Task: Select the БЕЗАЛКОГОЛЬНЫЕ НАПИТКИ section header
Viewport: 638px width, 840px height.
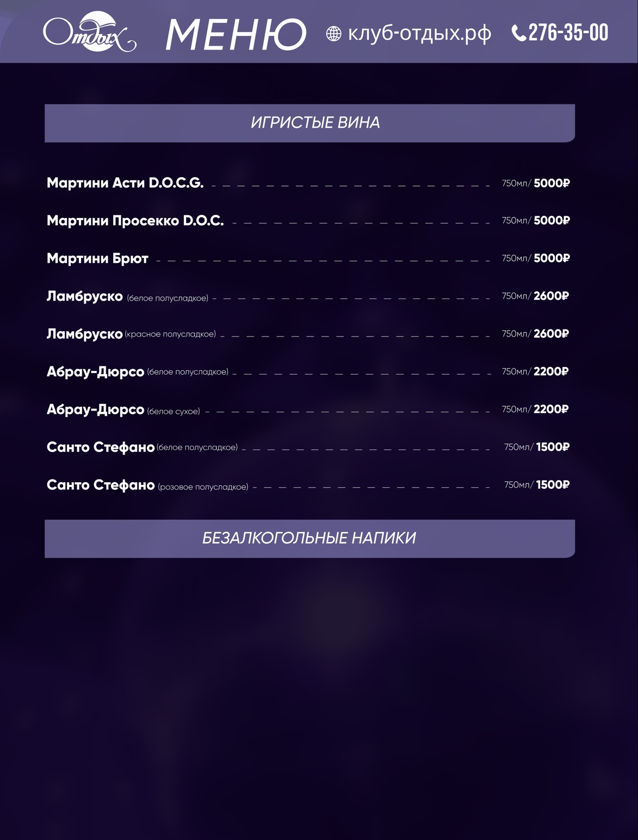Action: tap(309, 538)
